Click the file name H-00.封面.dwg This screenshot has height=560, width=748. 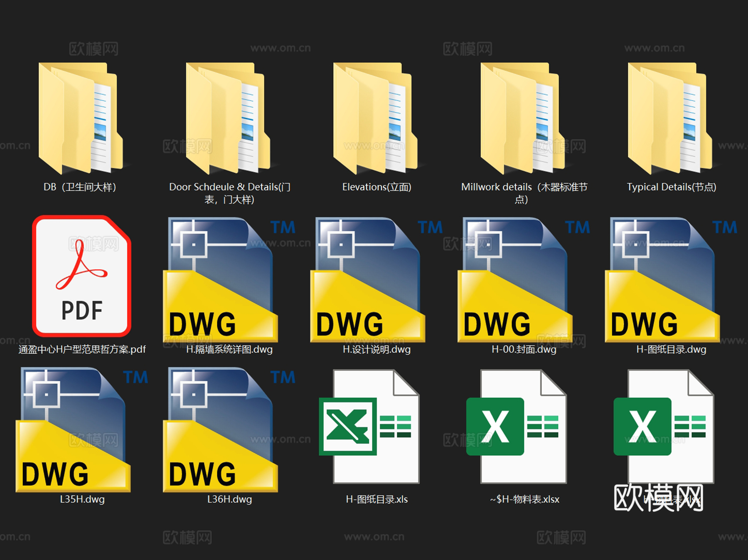(x=524, y=349)
